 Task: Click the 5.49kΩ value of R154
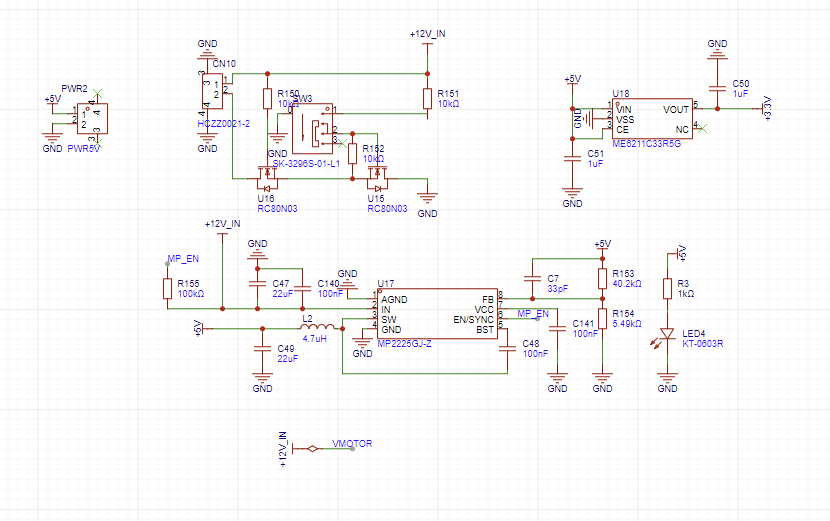tap(627, 324)
